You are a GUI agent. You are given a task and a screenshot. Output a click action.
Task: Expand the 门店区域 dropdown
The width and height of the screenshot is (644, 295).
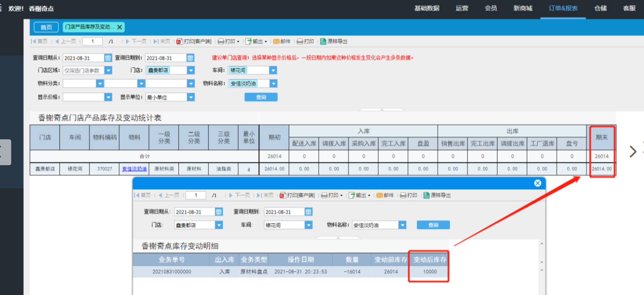(108, 70)
